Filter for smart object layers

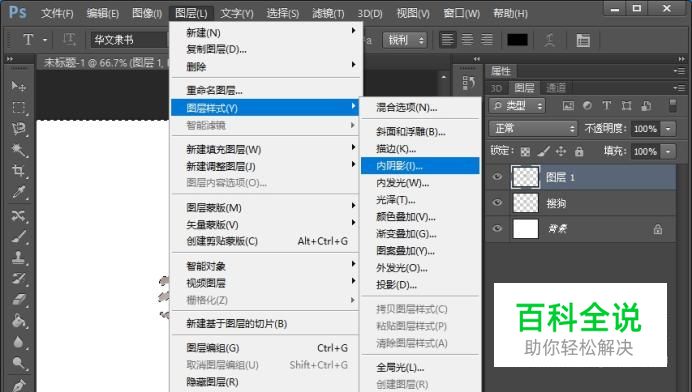646,106
